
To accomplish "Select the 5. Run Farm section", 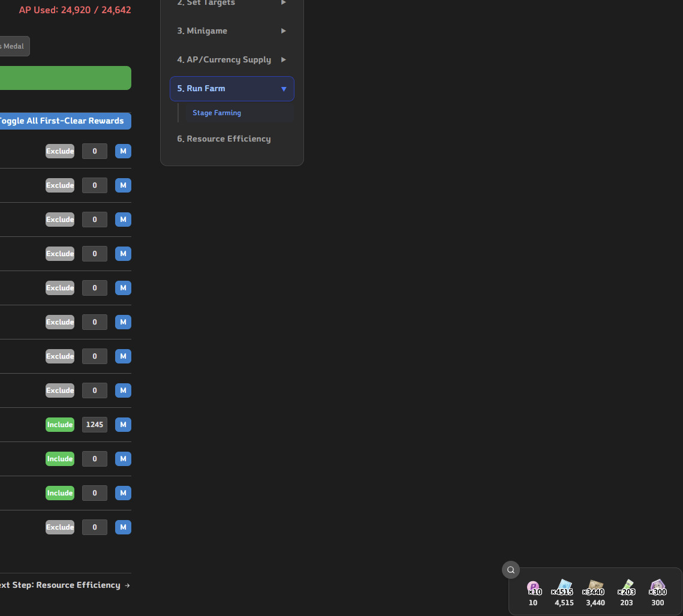I will click(231, 89).
